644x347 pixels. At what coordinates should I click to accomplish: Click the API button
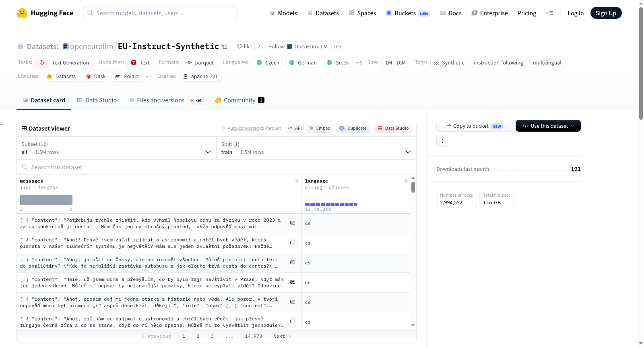pos(295,128)
